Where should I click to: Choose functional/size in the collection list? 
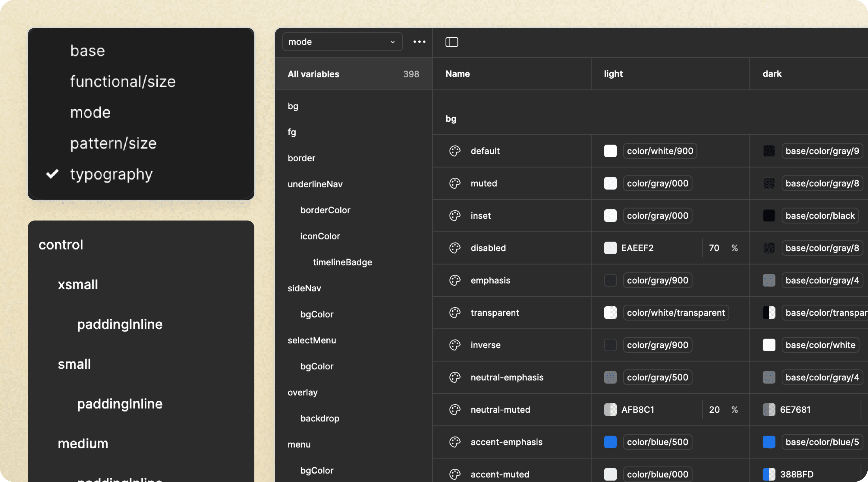(x=123, y=82)
